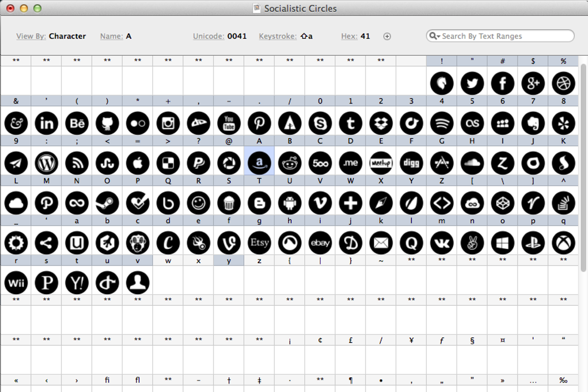Select the Windows logo glyph
This screenshot has width=588, height=392.
pos(502,242)
